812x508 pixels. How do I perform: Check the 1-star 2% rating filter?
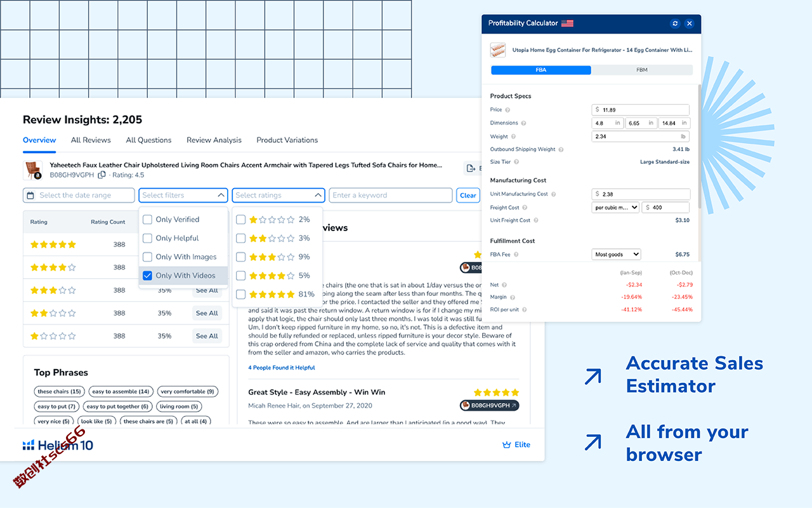(x=241, y=220)
